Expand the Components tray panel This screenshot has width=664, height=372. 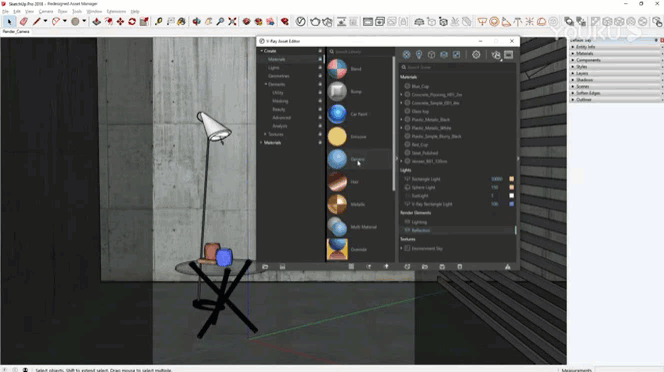(573, 60)
